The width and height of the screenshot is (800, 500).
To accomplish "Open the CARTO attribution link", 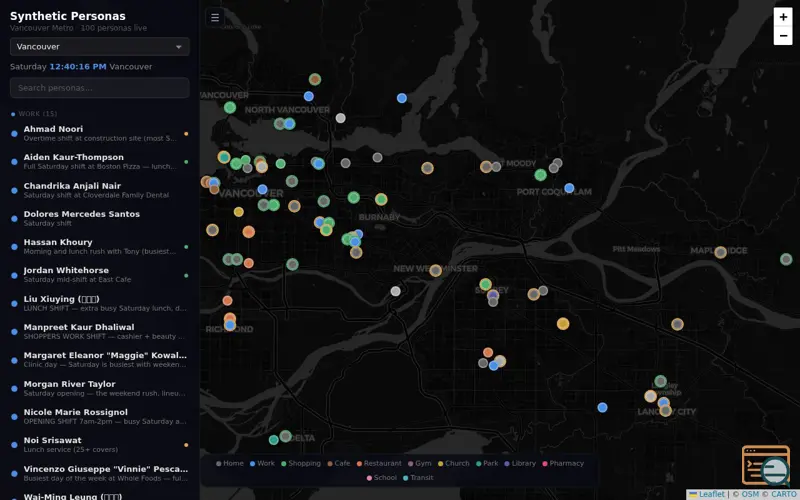I will [x=784, y=494].
